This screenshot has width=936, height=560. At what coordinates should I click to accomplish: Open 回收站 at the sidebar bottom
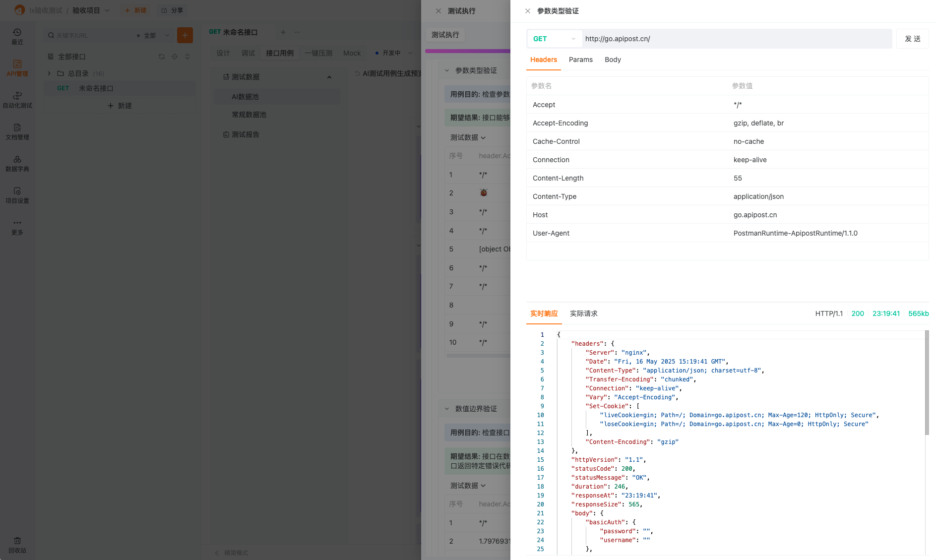pos(17,545)
